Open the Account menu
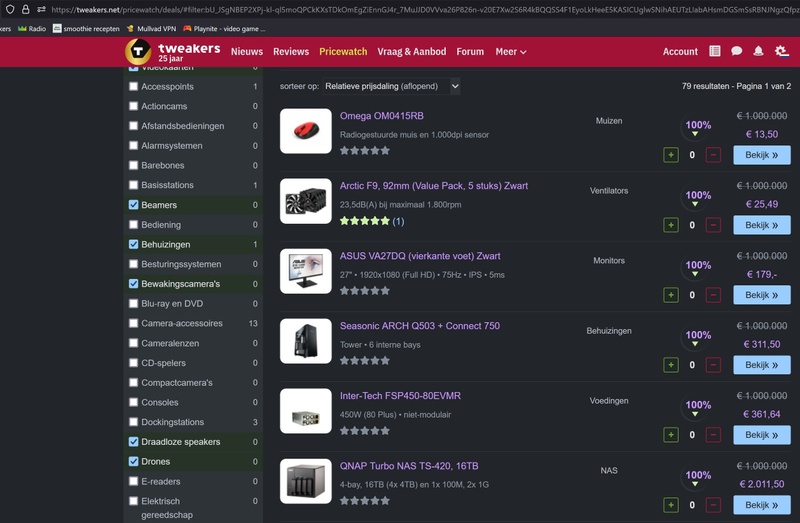Viewport: 800px width, 523px height. [x=680, y=52]
